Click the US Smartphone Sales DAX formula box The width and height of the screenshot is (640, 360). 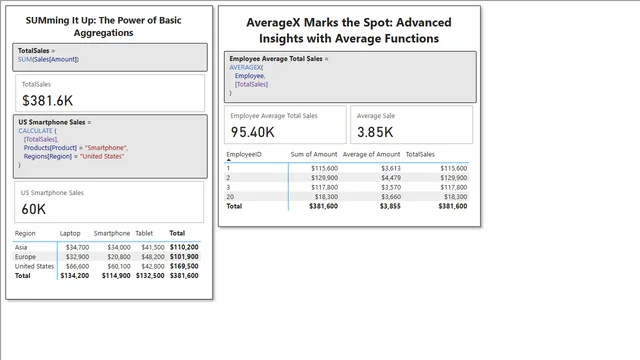tap(110, 147)
